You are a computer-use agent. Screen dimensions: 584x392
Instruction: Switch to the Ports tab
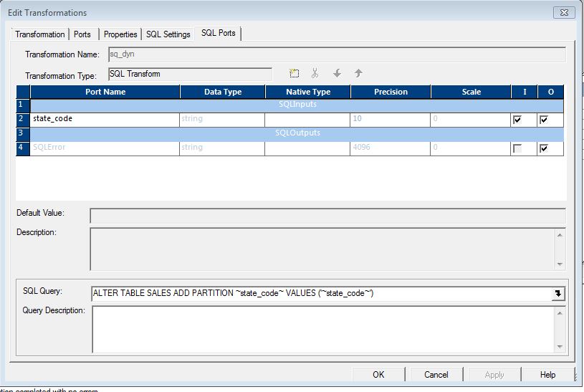click(82, 34)
